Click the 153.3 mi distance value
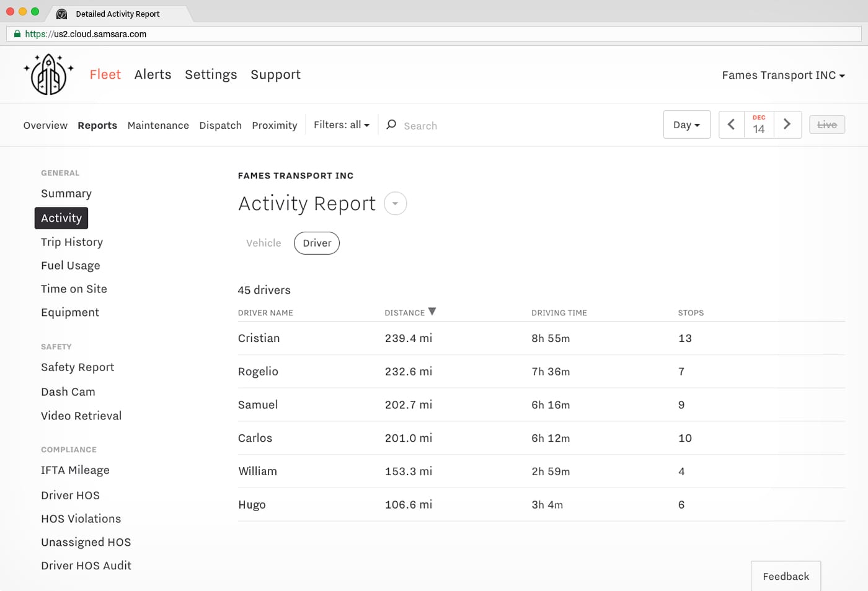 pos(409,471)
